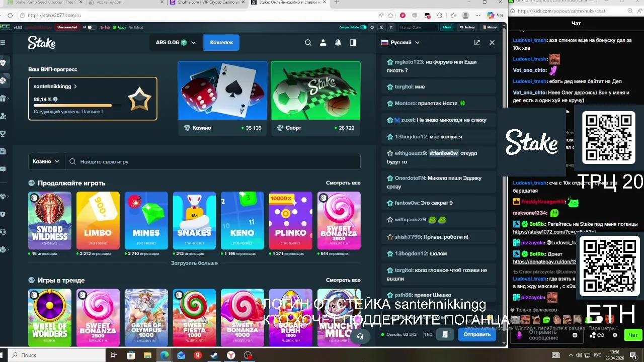This screenshot has height=362, width=644.
Task: Open the Limbo game tile
Action: 98,221
